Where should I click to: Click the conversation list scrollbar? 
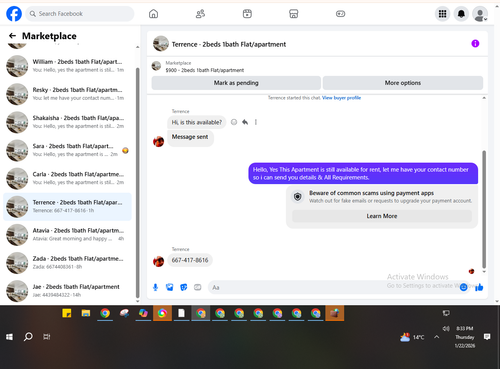(x=137, y=183)
